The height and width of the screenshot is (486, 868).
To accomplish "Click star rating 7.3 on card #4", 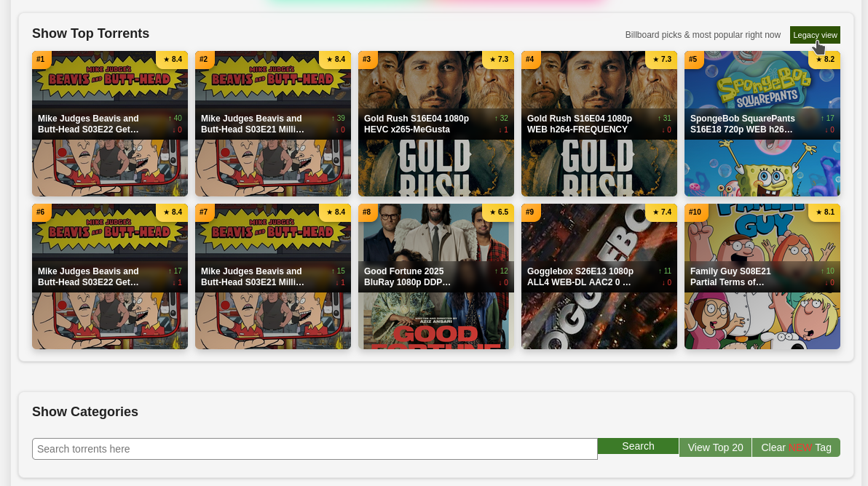I will [661, 59].
